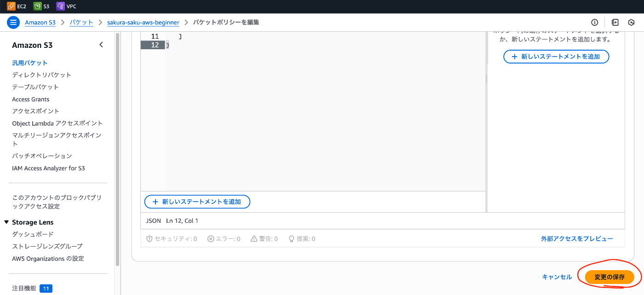Image resolution: width=644 pixels, height=295 pixels.
Task: Go to バケット breadcrumb
Action: coord(81,22)
